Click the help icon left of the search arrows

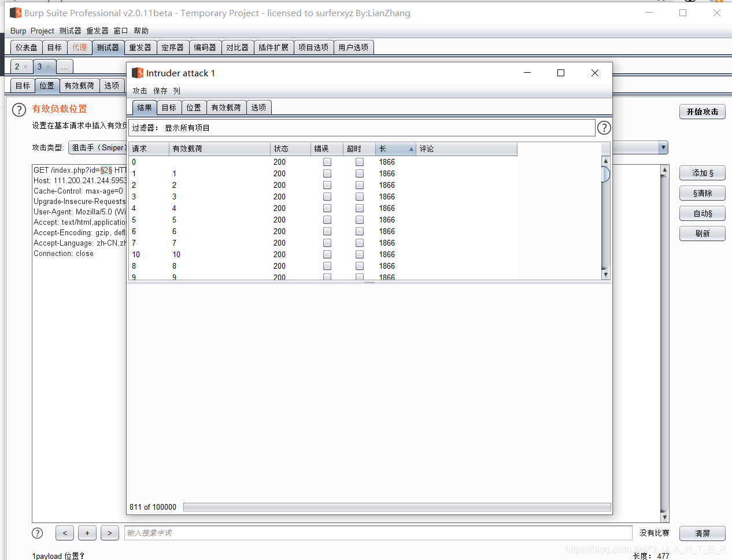38,533
